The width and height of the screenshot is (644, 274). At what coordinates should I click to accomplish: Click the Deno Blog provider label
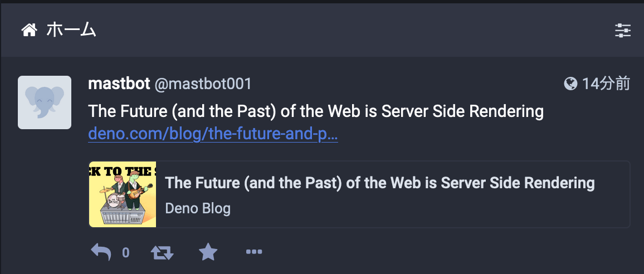click(198, 208)
